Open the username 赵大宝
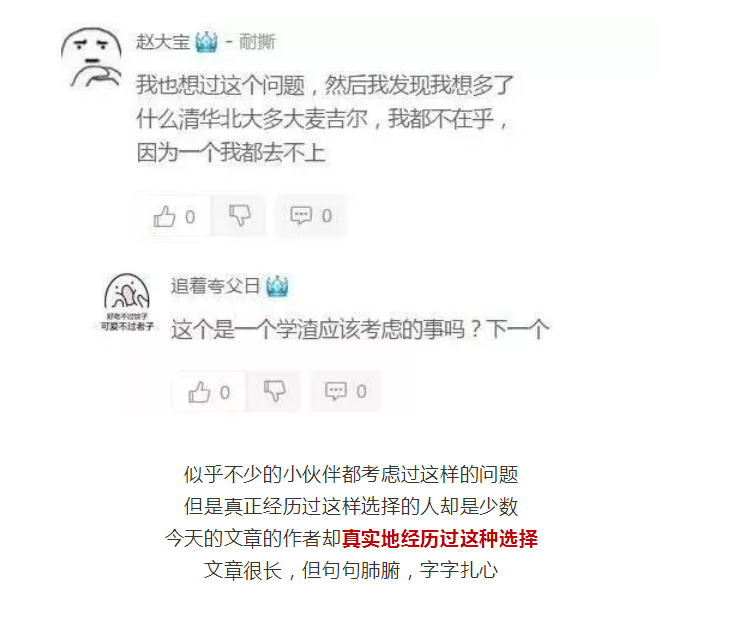Image resolution: width=733 pixels, height=618 pixels. 163,42
